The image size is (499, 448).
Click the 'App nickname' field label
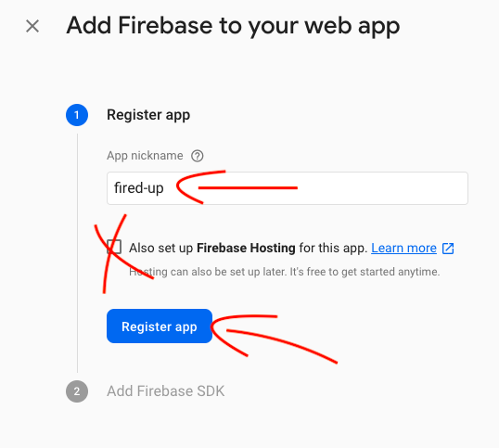pos(145,156)
